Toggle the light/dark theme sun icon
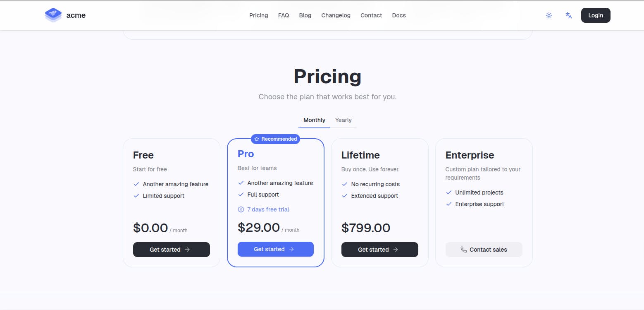 [x=549, y=15]
